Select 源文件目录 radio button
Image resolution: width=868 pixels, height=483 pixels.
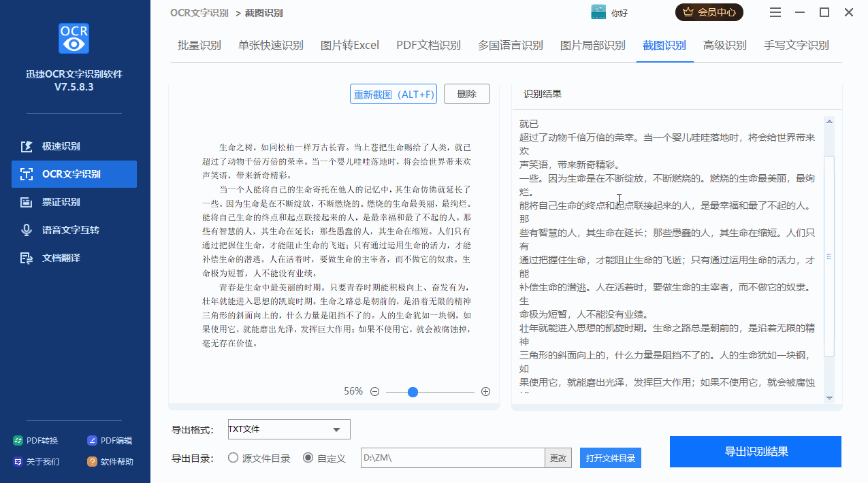point(233,458)
